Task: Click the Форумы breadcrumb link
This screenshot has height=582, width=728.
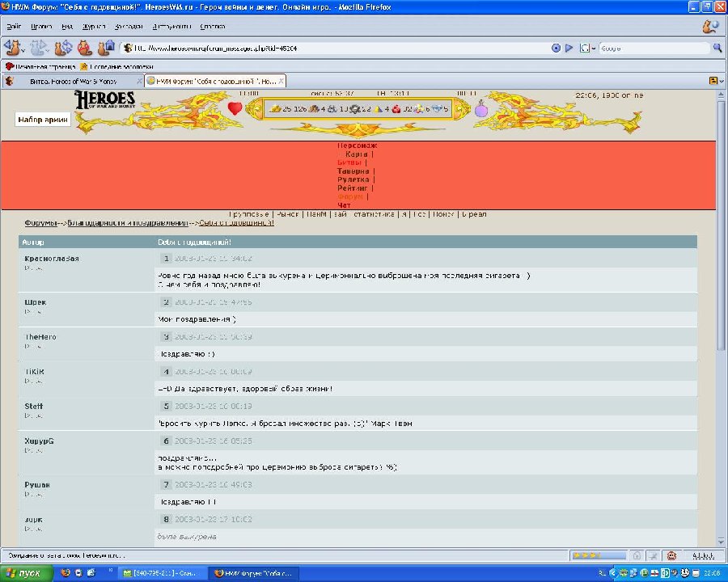Action: click(40, 222)
